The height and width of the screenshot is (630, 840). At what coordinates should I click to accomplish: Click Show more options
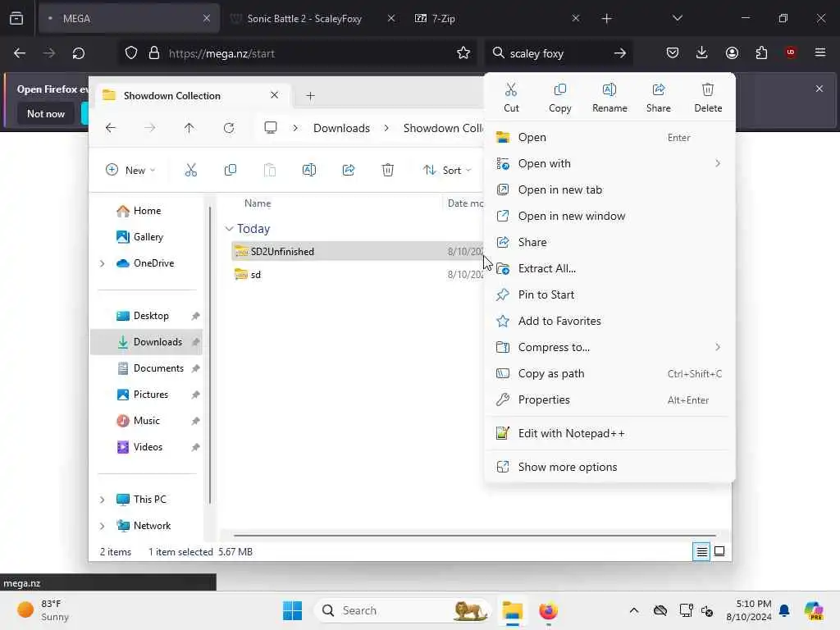point(609,467)
